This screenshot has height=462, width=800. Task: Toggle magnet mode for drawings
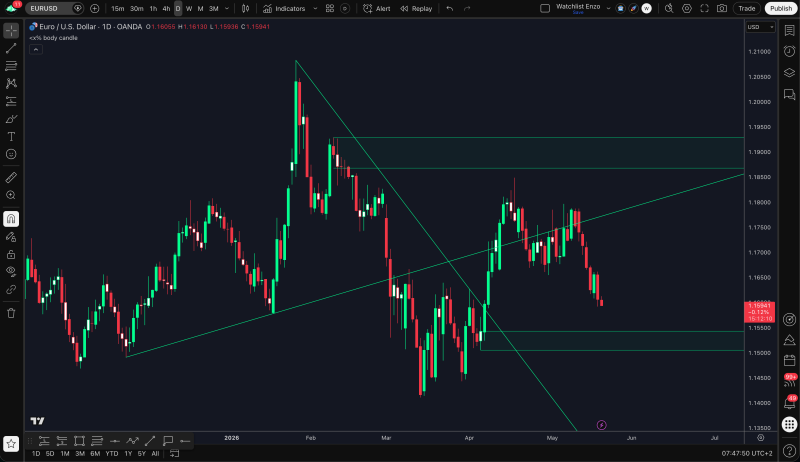pyautogui.click(x=11, y=219)
